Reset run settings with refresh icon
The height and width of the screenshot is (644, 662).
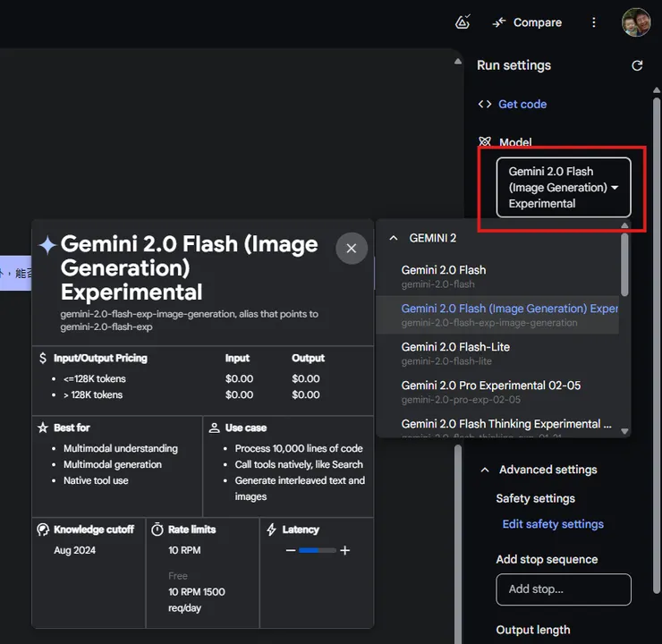(x=637, y=65)
